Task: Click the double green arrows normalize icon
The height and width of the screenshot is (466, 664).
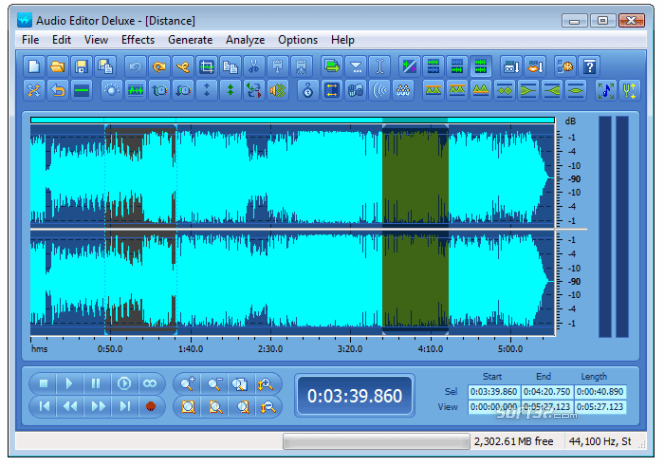Action: click(x=230, y=90)
